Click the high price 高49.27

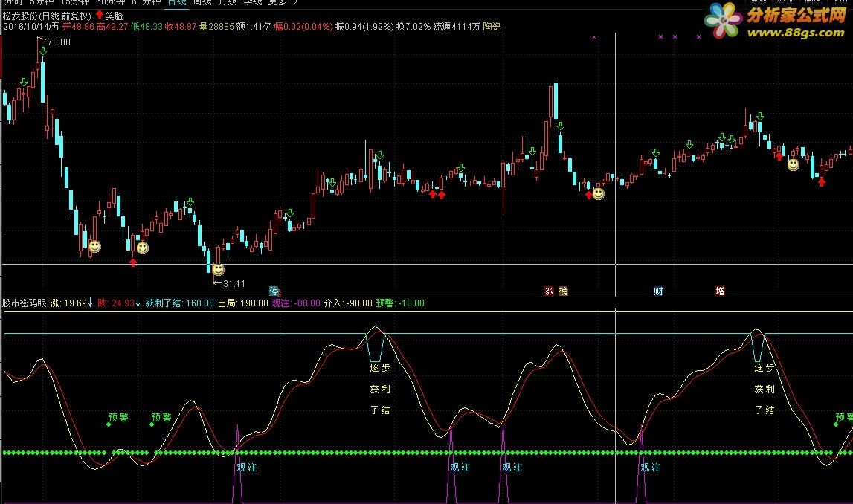(112, 26)
